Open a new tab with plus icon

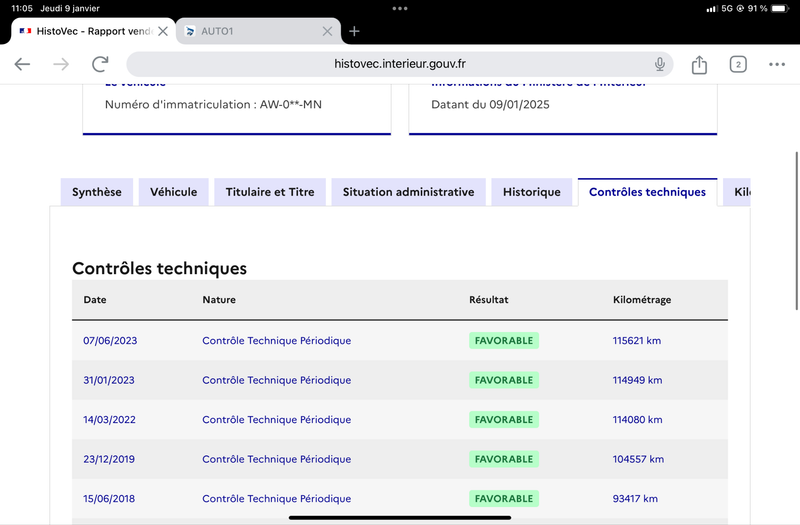(x=354, y=31)
